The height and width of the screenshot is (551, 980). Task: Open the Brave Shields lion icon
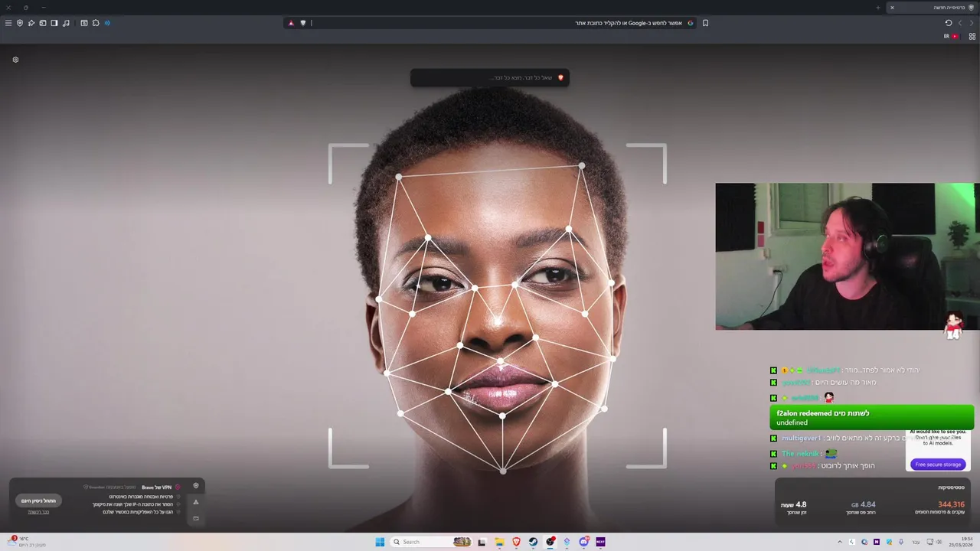point(303,23)
